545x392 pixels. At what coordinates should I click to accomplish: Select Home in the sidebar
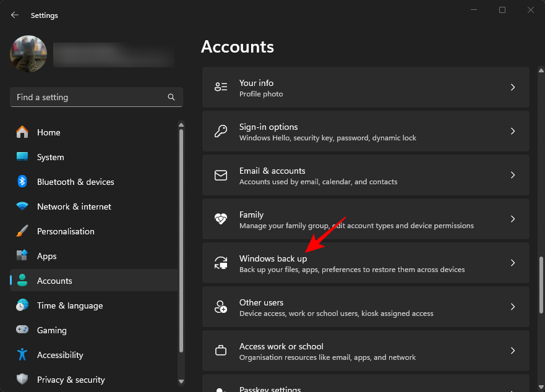point(48,132)
